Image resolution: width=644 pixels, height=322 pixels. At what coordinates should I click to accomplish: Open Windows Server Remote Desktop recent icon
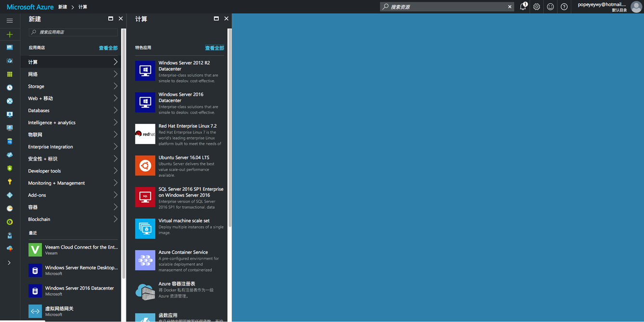pyautogui.click(x=35, y=270)
